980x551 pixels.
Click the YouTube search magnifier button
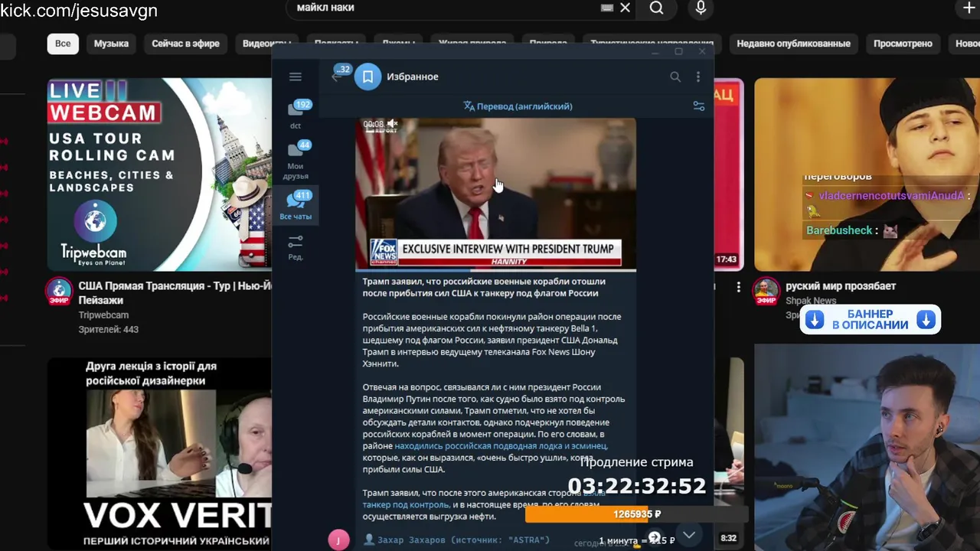point(657,8)
